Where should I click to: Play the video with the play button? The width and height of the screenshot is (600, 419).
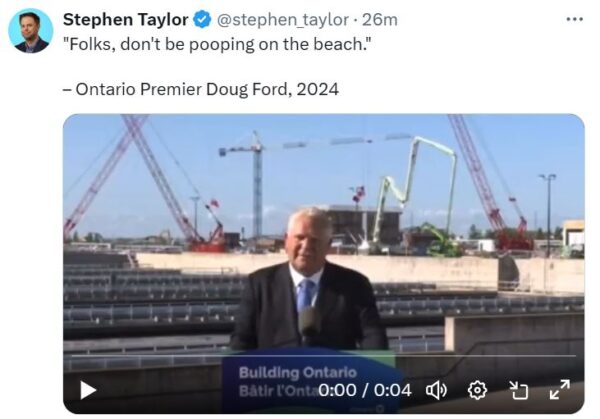coord(88,390)
